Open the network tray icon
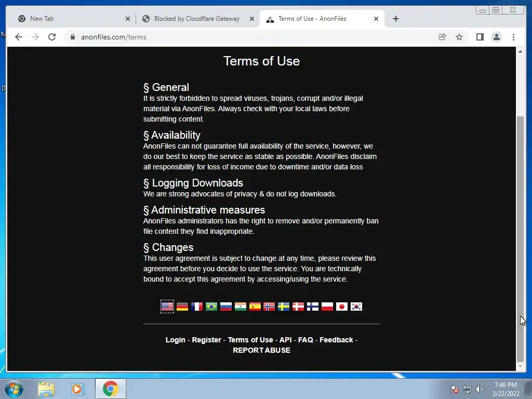Viewport: 532px width, 399px height. click(467, 389)
